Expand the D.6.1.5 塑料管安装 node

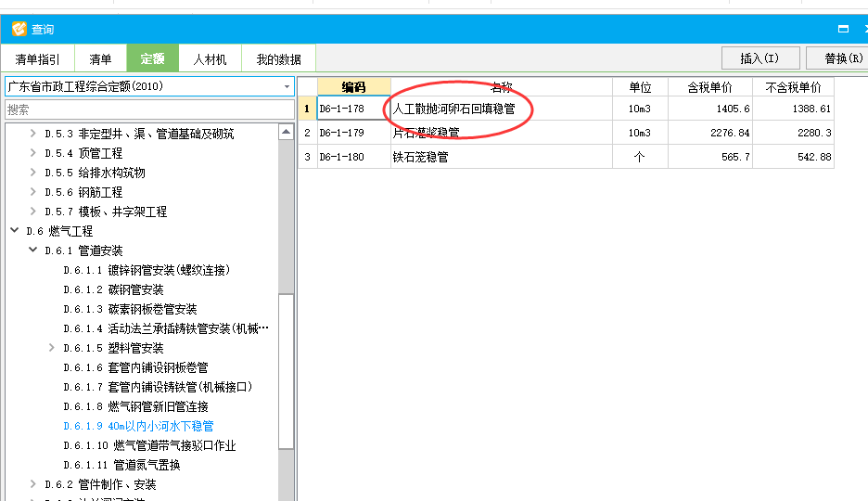[x=52, y=347]
